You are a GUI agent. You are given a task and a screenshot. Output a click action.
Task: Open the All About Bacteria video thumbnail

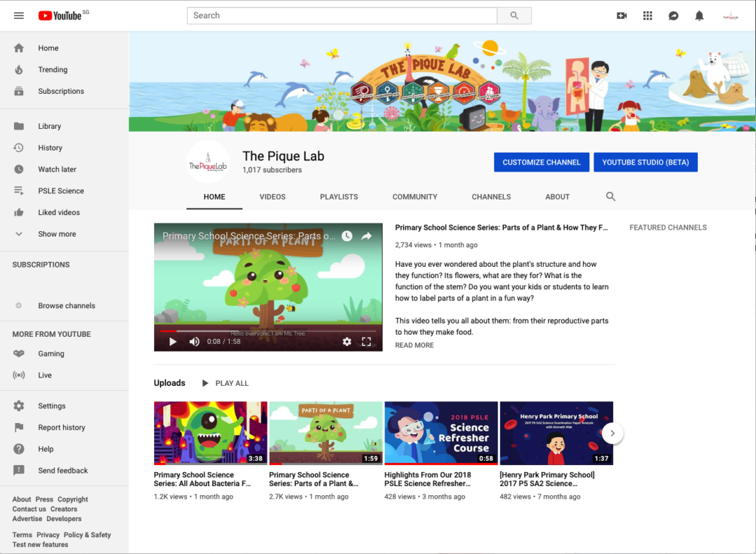210,433
